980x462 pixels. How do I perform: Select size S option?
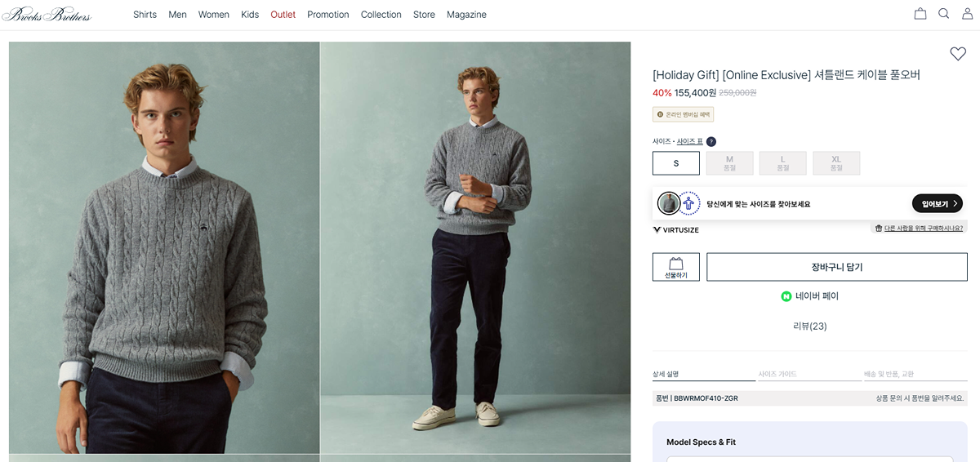click(x=676, y=163)
